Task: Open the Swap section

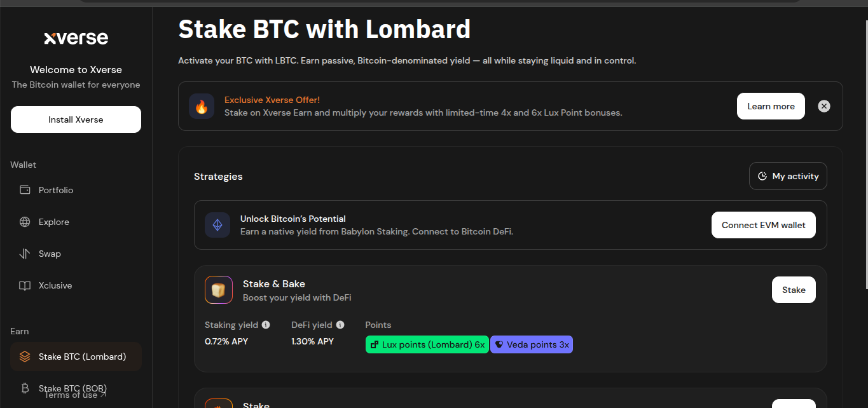Action: tap(50, 254)
